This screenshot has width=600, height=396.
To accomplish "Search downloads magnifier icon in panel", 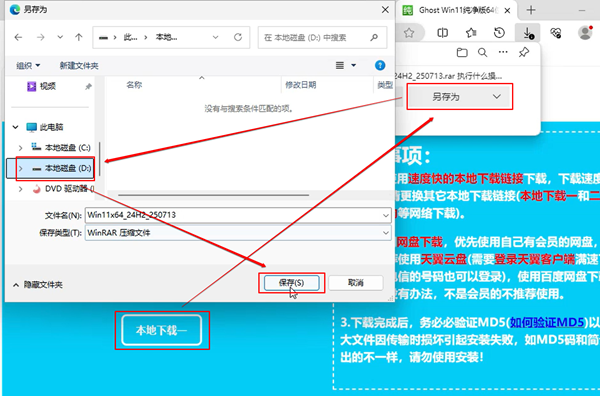I will point(483,52).
